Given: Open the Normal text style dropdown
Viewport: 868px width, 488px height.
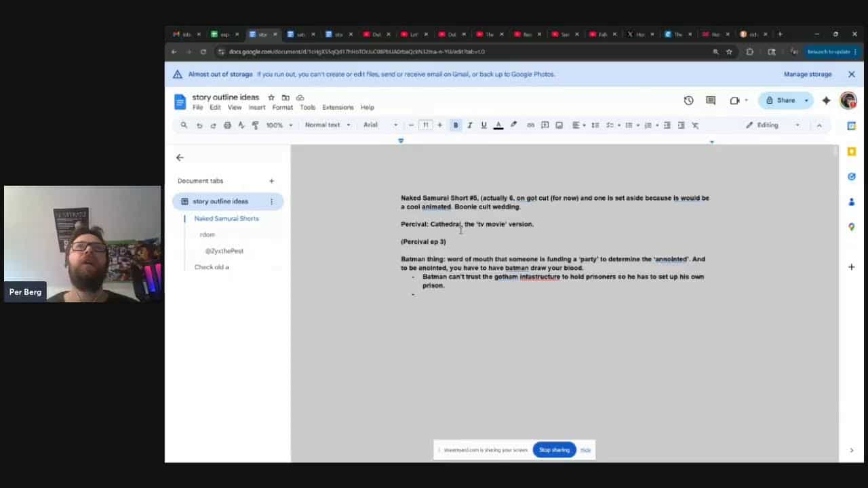Looking at the screenshot, I should pyautogui.click(x=328, y=125).
